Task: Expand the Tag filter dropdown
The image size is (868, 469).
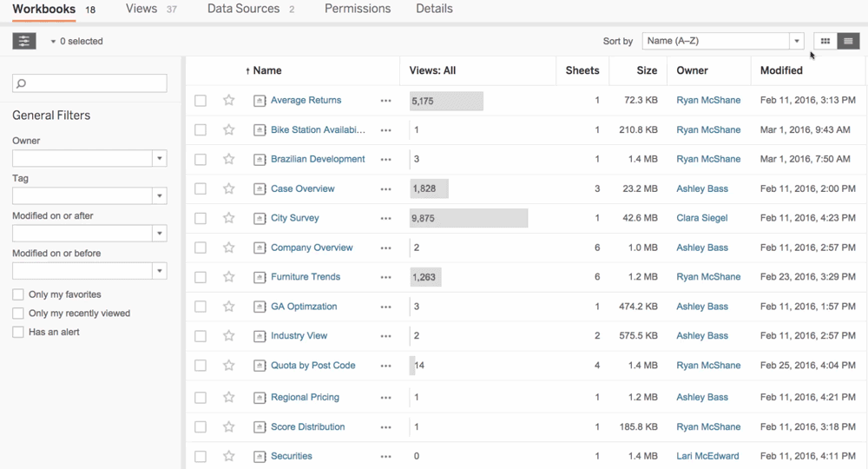Action: pos(159,196)
